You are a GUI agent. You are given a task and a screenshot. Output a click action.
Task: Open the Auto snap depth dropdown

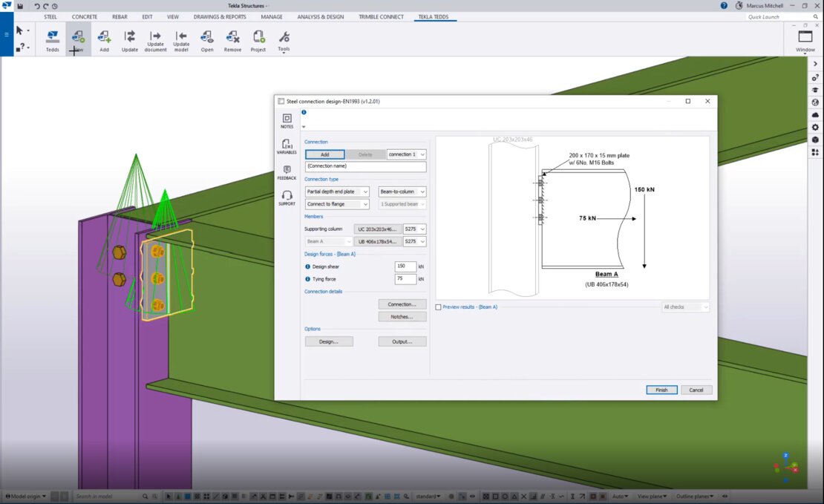620,496
